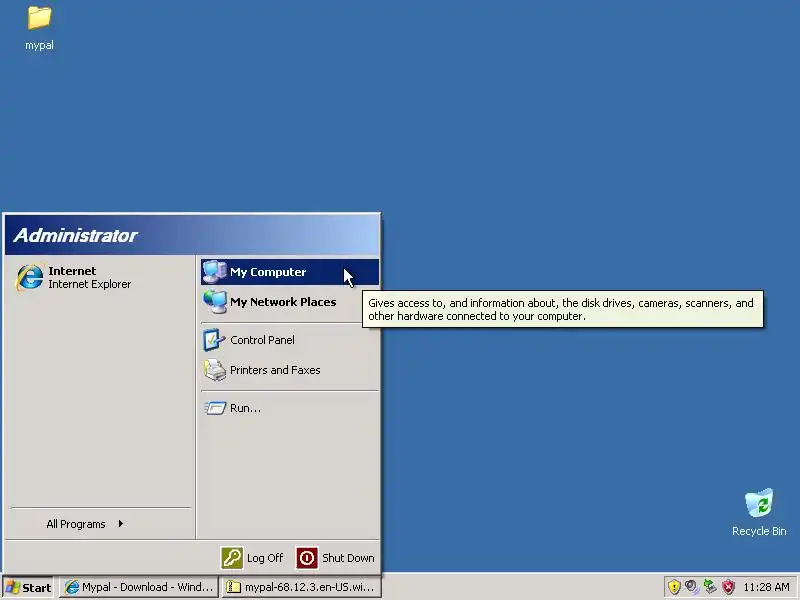The width and height of the screenshot is (800, 600).
Task: Select My Network Places menu entry
Action: 290,302
